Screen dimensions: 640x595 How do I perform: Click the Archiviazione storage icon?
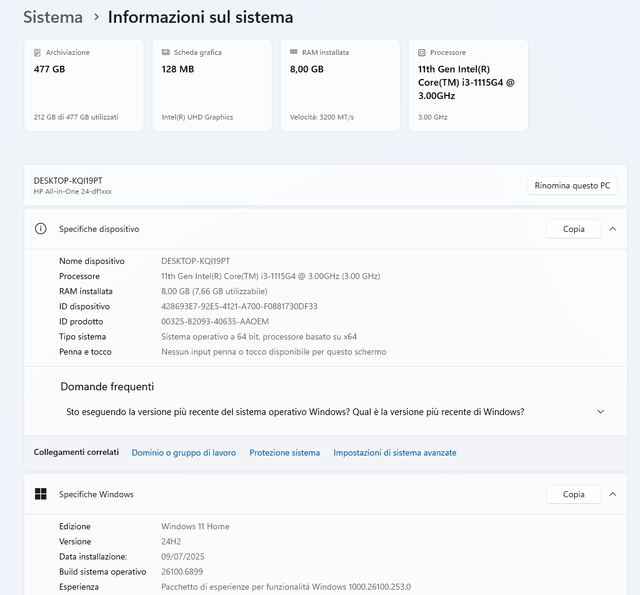pyautogui.click(x=38, y=52)
